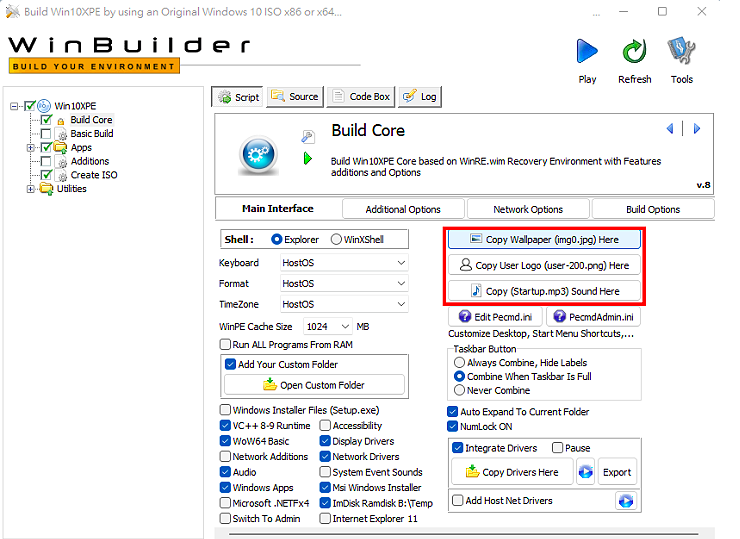The height and width of the screenshot is (539, 740).
Task: Uncheck Add Your Custom Folder
Action: pyautogui.click(x=230, y=364)
